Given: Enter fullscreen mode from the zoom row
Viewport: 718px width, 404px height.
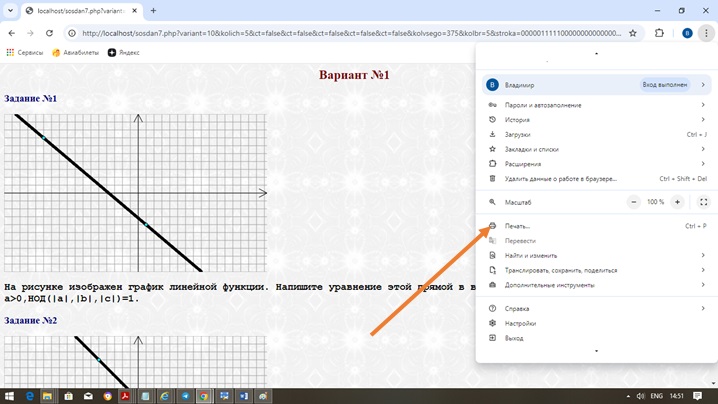Looking at the screenshot, I should point(703,202).
